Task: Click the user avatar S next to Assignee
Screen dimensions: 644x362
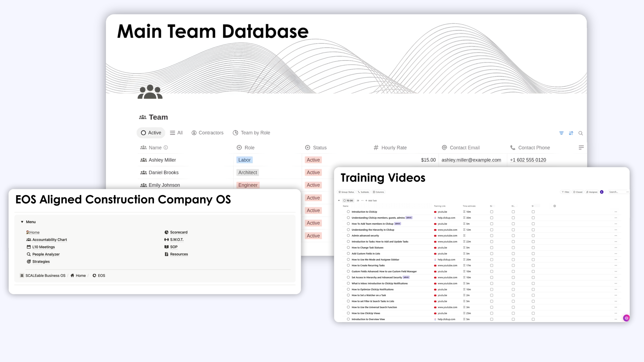Action: (602, 192)
